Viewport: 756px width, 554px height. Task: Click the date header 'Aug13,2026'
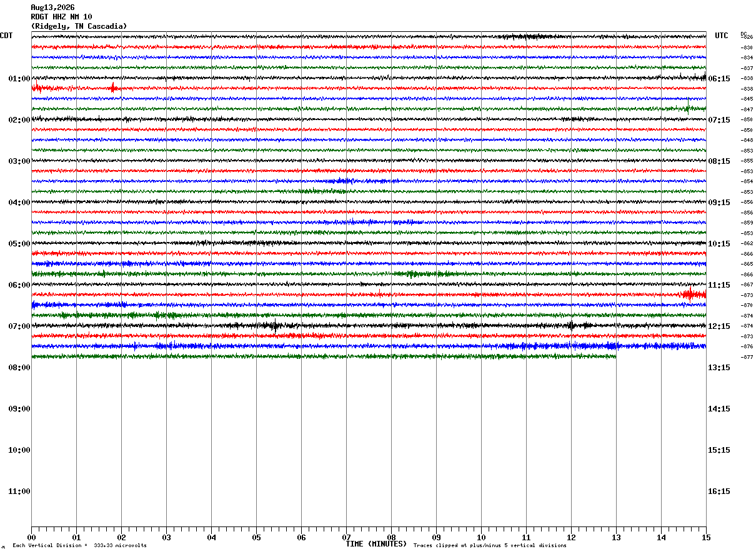click(52, 8)
